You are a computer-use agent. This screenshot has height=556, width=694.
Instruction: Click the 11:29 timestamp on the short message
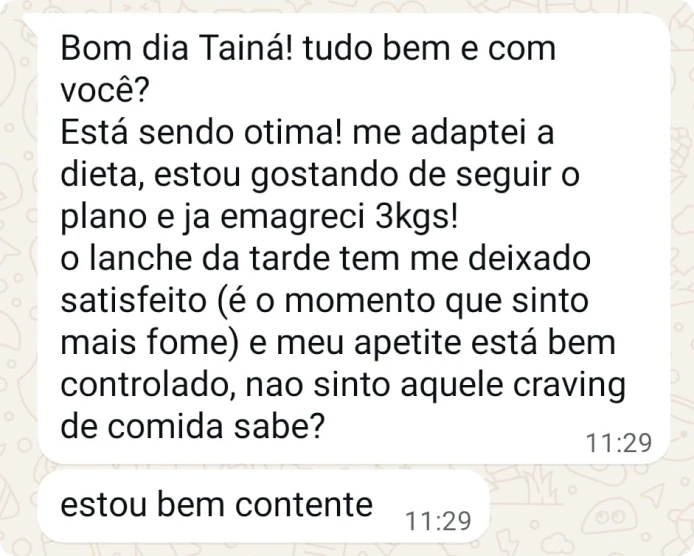click(x=438, y=521)
